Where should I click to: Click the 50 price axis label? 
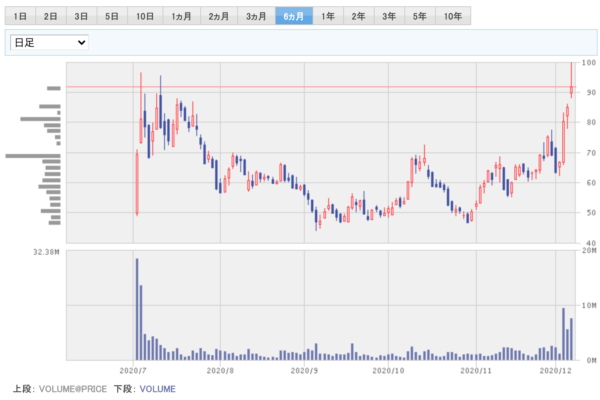tap(591, 212)
